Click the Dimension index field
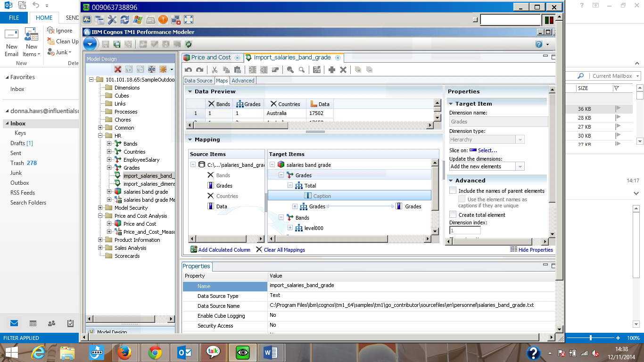644x362 pixels. pyautogui.click(x=465, y=230)
